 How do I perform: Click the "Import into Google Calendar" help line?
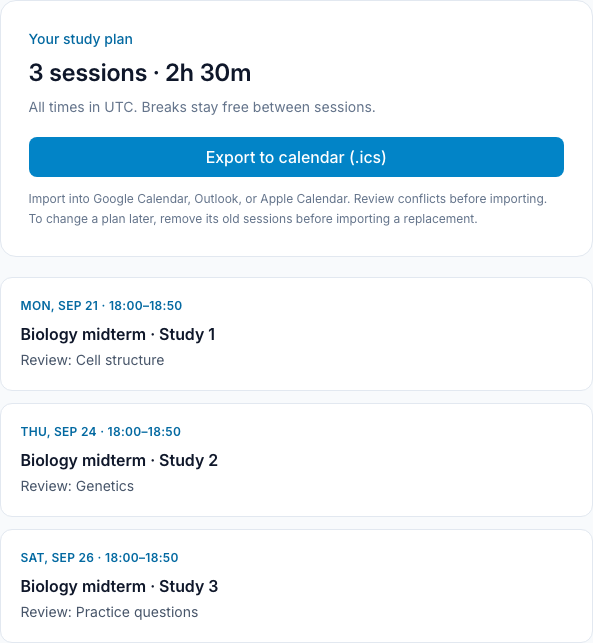click(287, 199)
